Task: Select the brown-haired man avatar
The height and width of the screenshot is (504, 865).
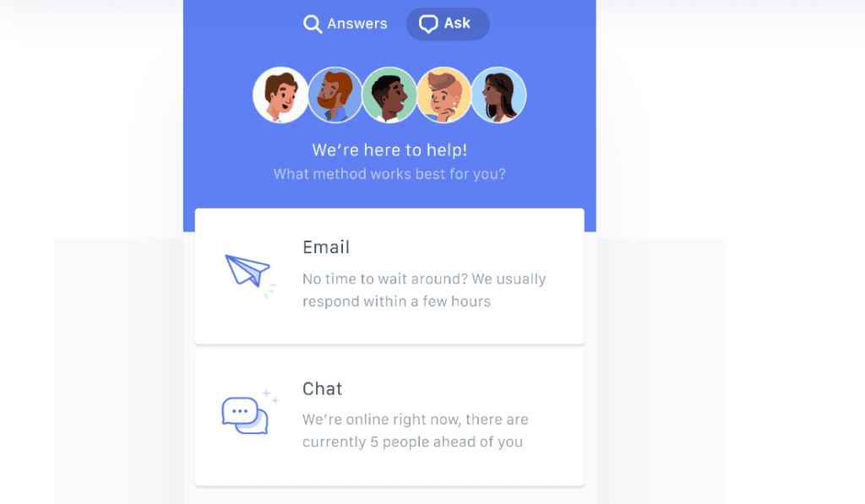Action: tap(280, 95)
